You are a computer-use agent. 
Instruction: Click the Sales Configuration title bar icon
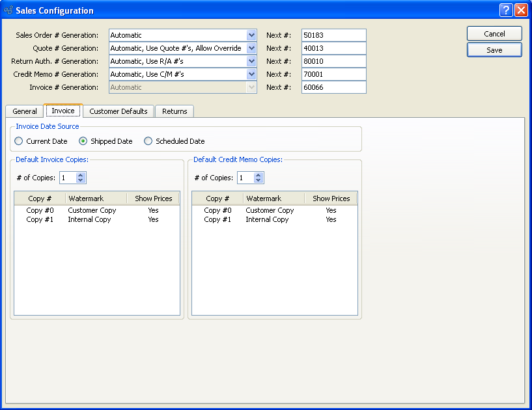[x=8, y=10]
